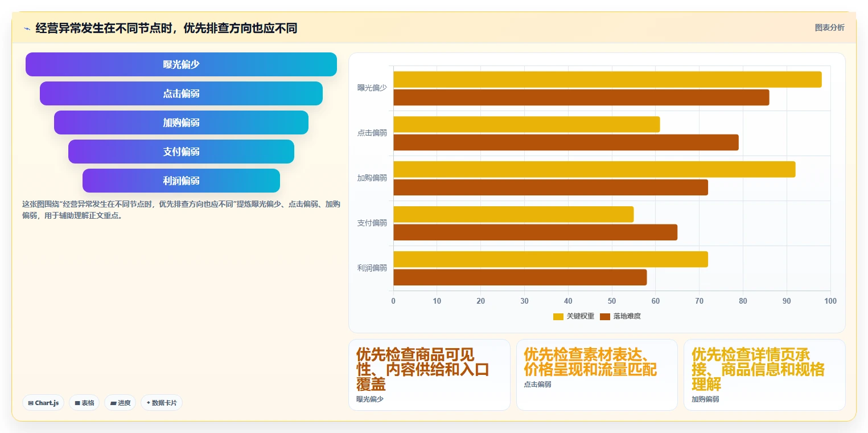Click the 曝光偏少 caption under first card
The width and height of the screenshot is (868, 433).
click(370, 399)
